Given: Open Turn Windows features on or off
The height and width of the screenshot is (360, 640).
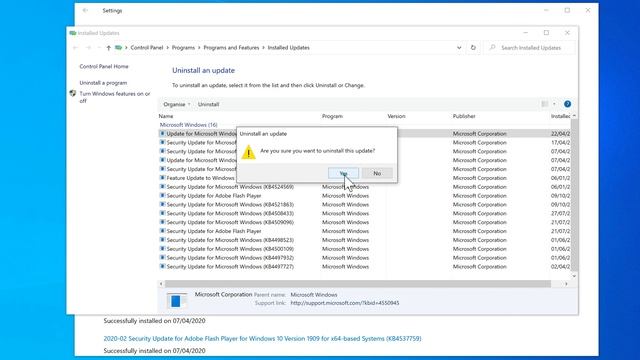Looking at the screenshot, I should point(115,97).
